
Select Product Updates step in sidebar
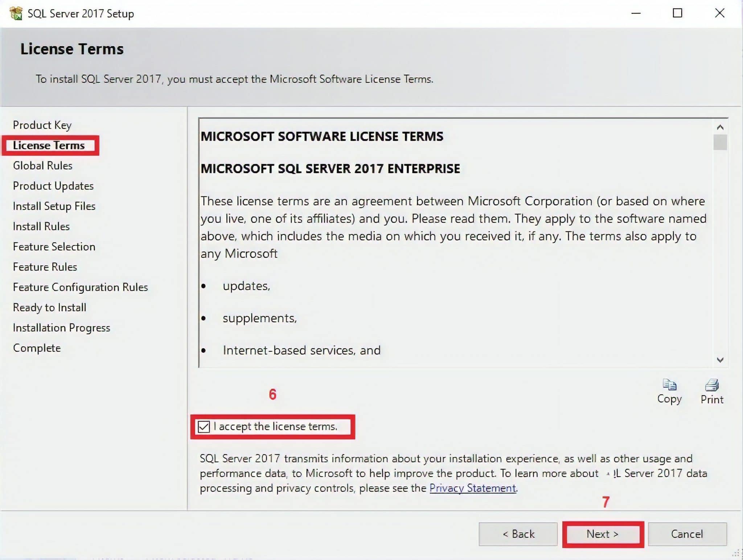53,186
